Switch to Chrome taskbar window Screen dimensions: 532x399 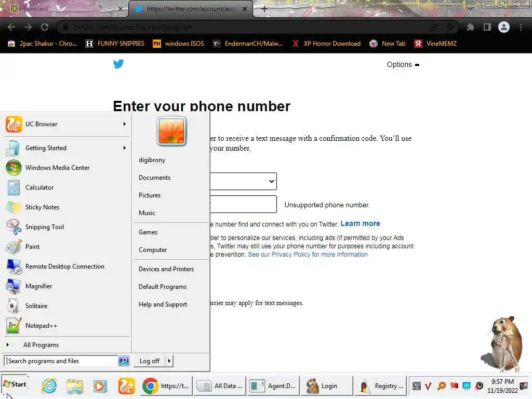[x=166, y=386]
